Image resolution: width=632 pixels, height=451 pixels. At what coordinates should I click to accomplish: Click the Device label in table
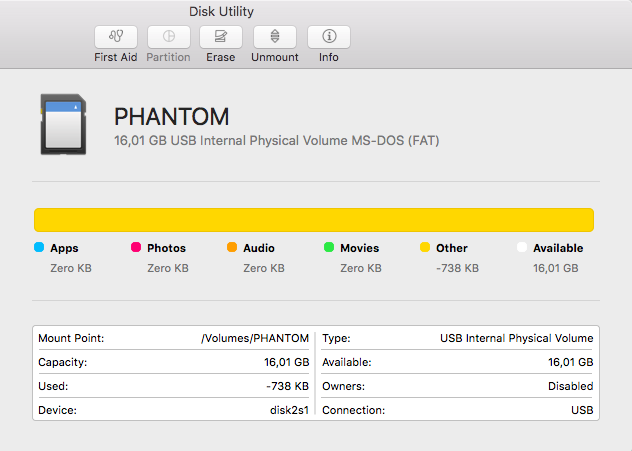click(x=57, y=410)
